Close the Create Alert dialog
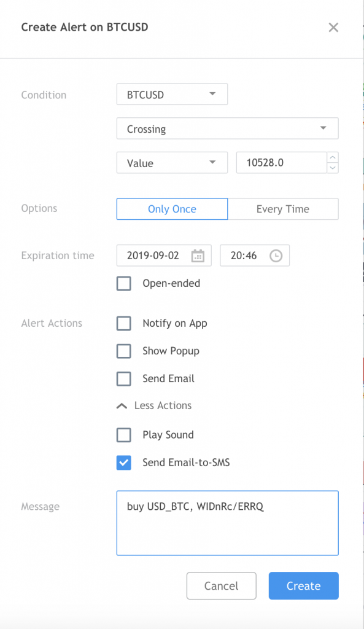Screen dimensions: 364x629 point(333,27)
